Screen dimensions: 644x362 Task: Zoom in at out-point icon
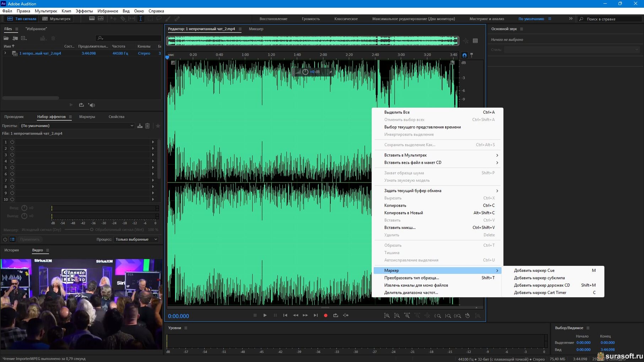(x=448, y=316)
